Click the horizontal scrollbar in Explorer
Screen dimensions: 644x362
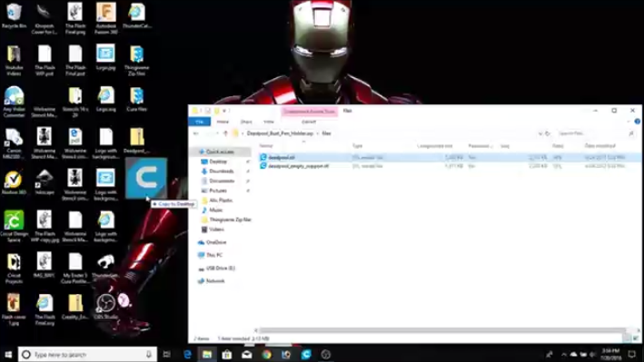(442, 330)
